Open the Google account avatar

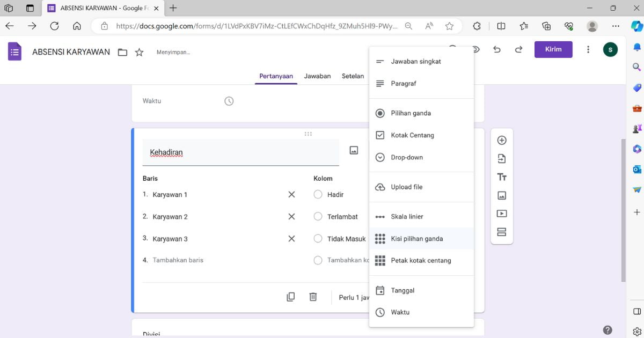[x=610, y=49]
